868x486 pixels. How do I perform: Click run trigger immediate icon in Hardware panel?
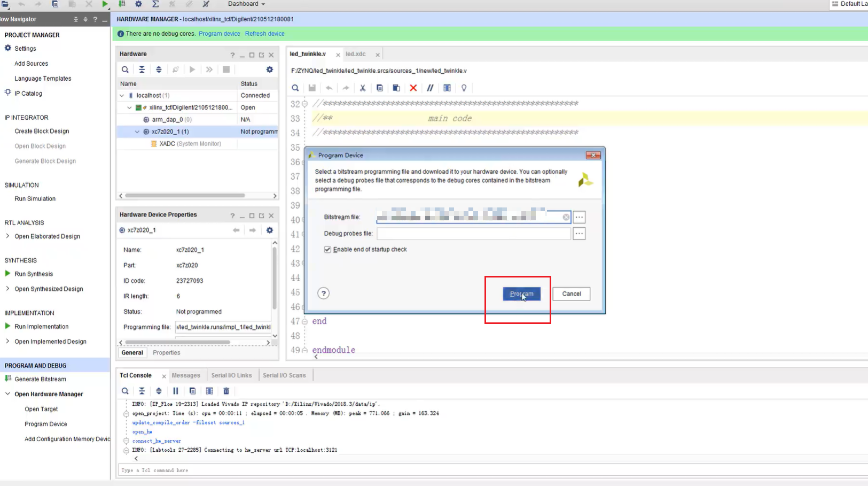pyautogui.click(x=209, y=70)
